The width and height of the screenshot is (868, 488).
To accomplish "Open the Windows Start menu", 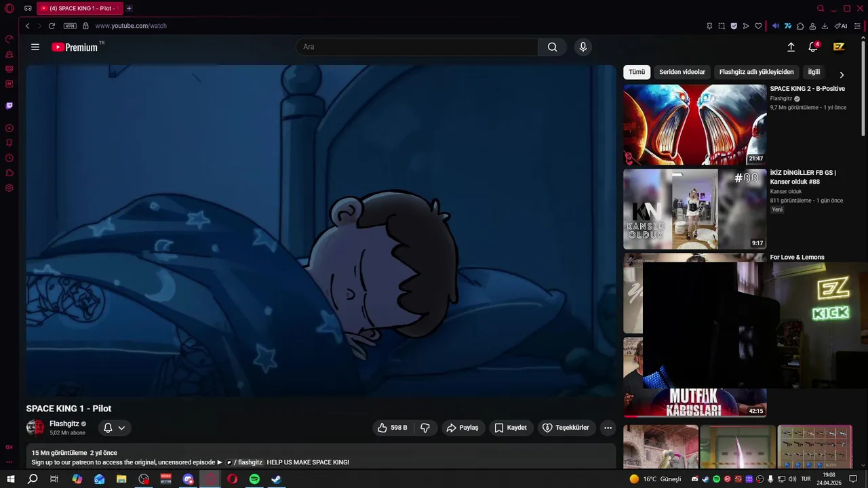I will coord(11,479).
